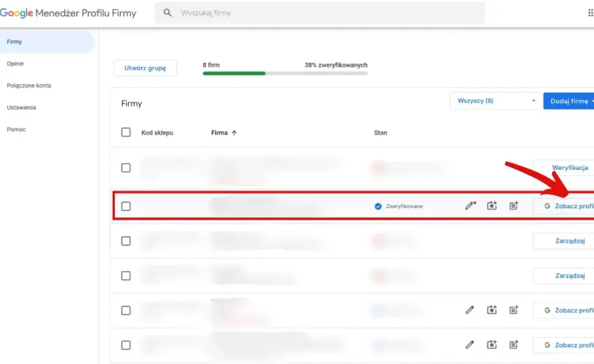Screen dimensions: 594x364
Task: Create post icon in row below second Zarządzaj
Action: coord(514,310)
